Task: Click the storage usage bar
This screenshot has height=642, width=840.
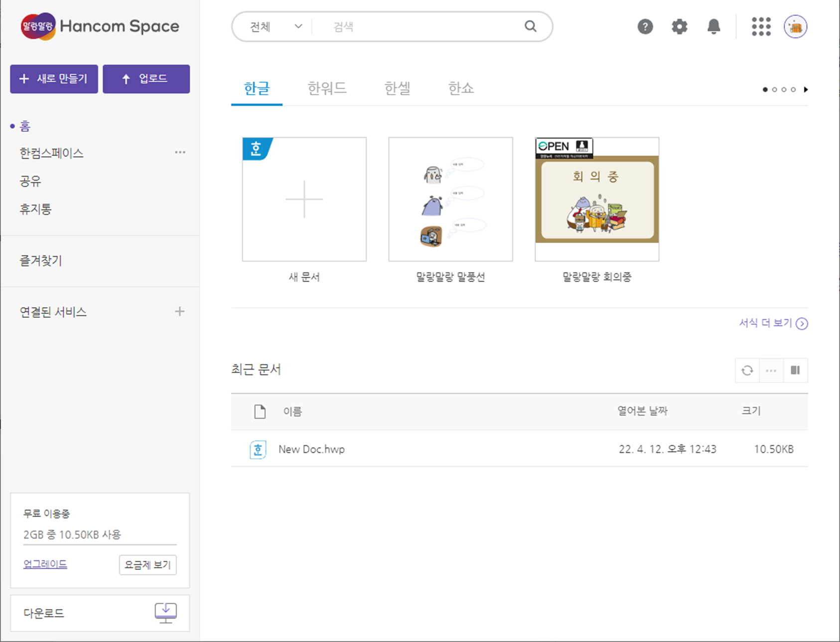Action: [100, 544]
